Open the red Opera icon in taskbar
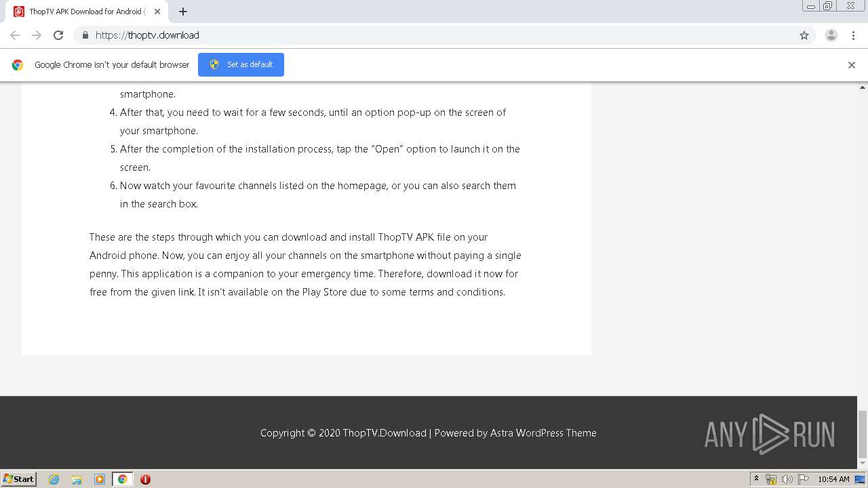Screen dimensions: 868x488 pos(145,479)
